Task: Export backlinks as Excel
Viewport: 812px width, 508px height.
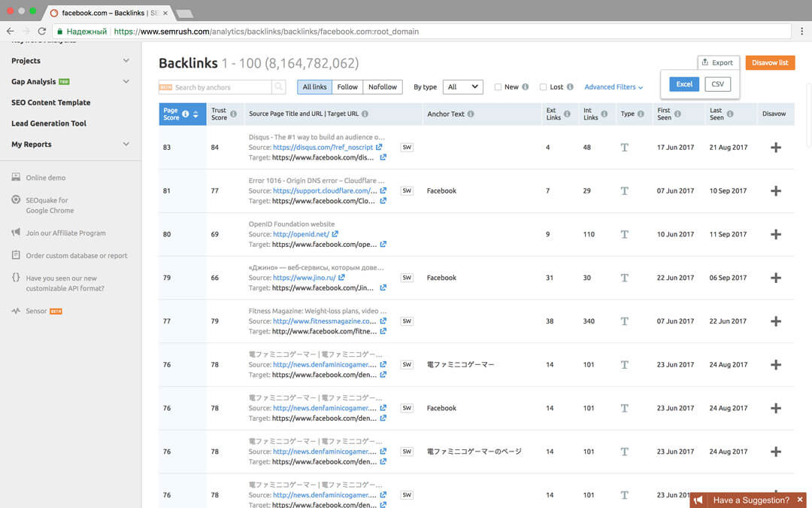Action: [x=684, y=84]
